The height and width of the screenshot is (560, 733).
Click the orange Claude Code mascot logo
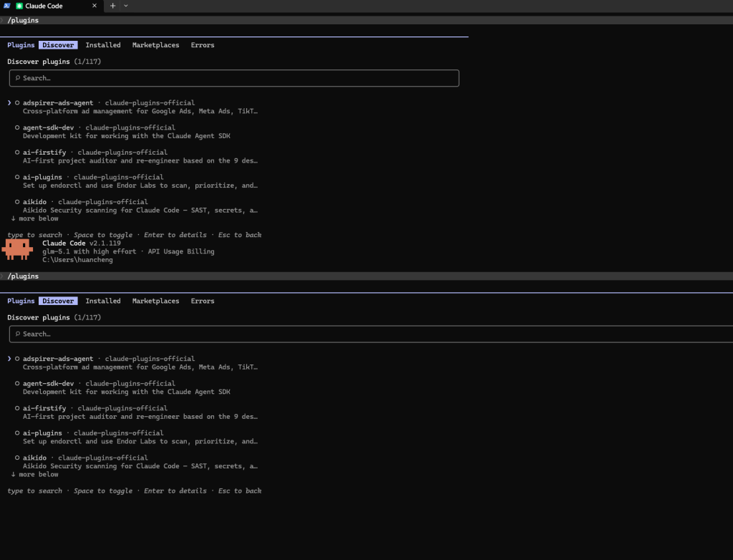tap(17, 249)
